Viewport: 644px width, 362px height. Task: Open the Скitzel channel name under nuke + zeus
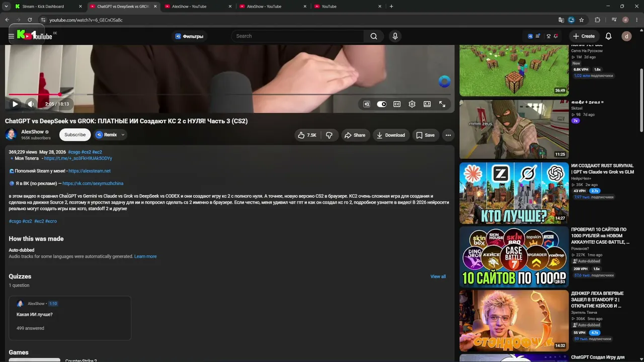(577, 108)
